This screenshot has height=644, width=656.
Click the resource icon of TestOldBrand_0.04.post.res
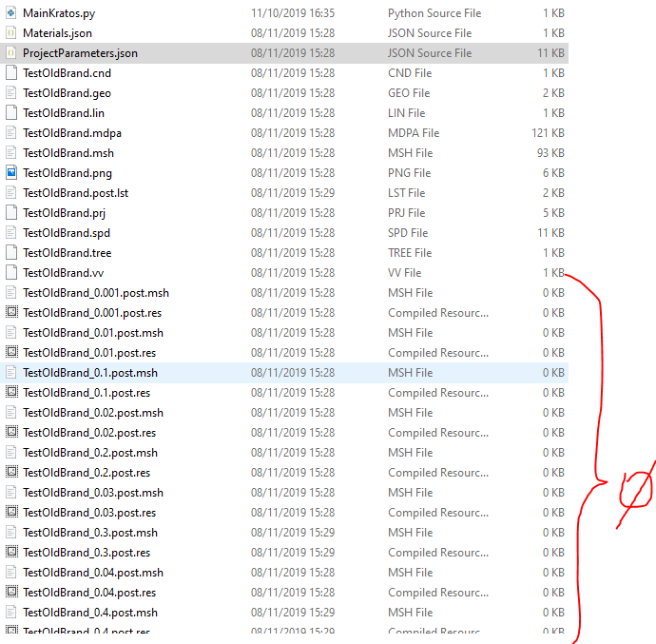coord(11,592)
